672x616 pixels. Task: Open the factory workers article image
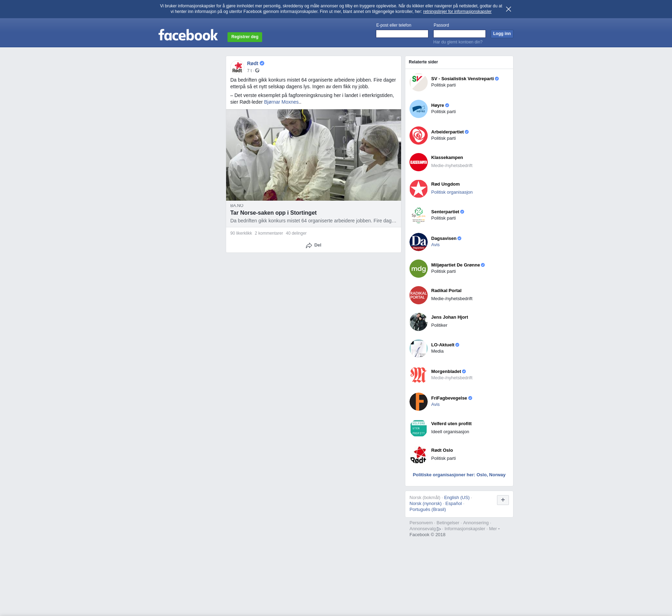tap(314, 155)
